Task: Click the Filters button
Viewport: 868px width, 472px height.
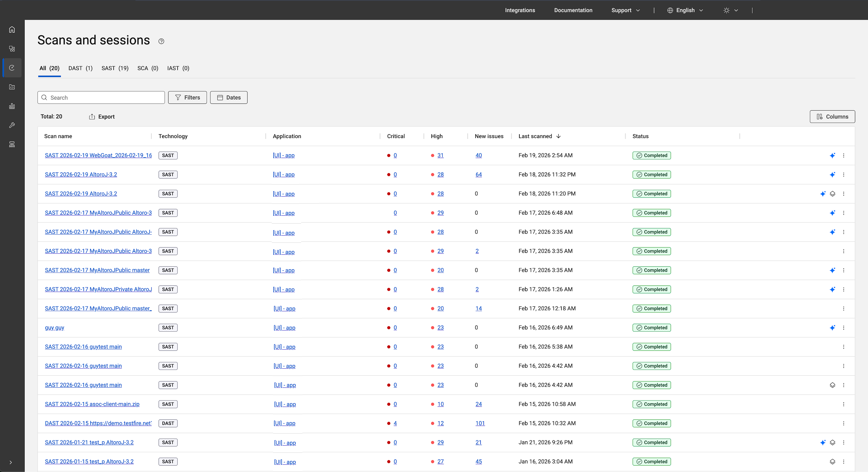Action: coord(187,97)
